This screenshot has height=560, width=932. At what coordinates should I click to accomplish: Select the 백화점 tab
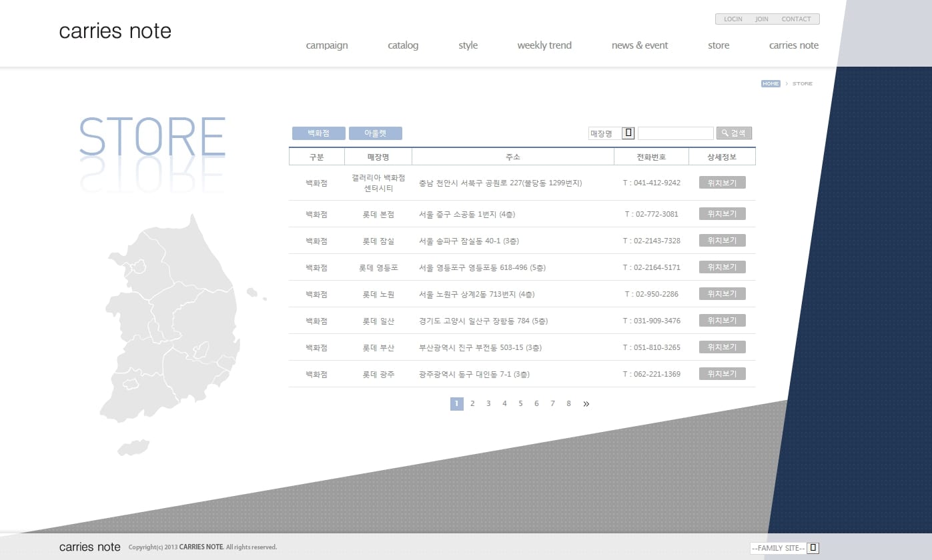[x=319, y=133]
